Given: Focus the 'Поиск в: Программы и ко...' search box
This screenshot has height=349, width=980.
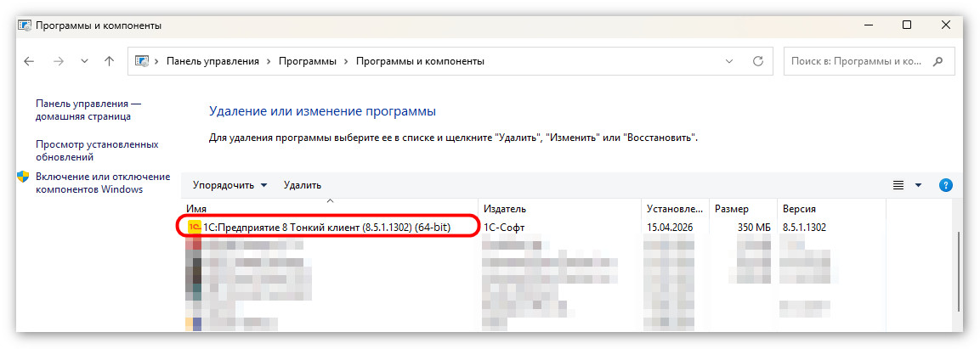Looking at the screenshot, I should (869, 61).
